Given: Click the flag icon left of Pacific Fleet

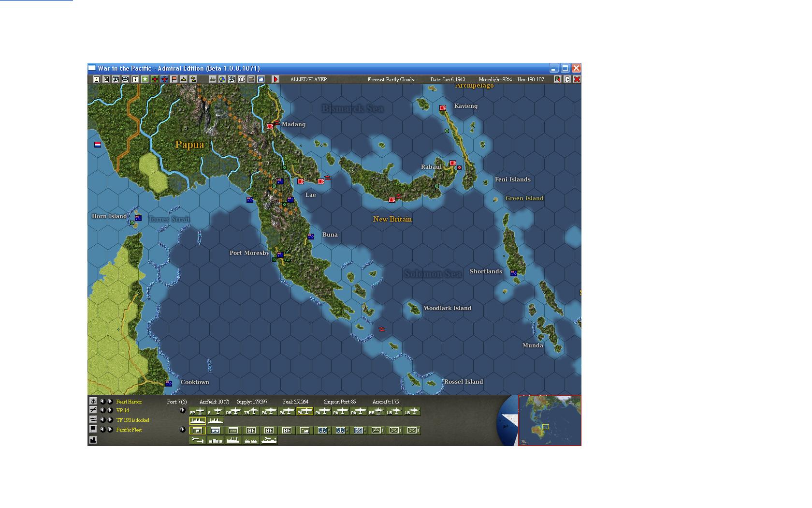Looking at the screenshot, I should [x=93, y=429].
